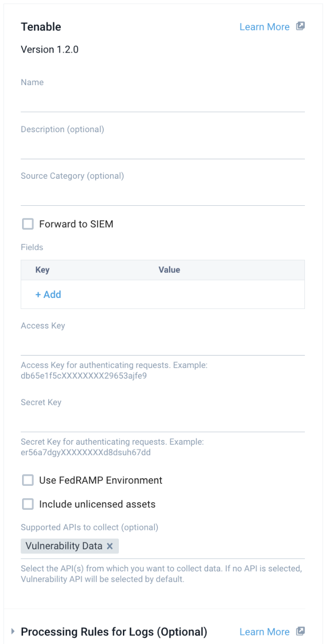Click the Processing Rules for Logs heading
Viewport: 325px width, 644px height.
click(114, 631)
